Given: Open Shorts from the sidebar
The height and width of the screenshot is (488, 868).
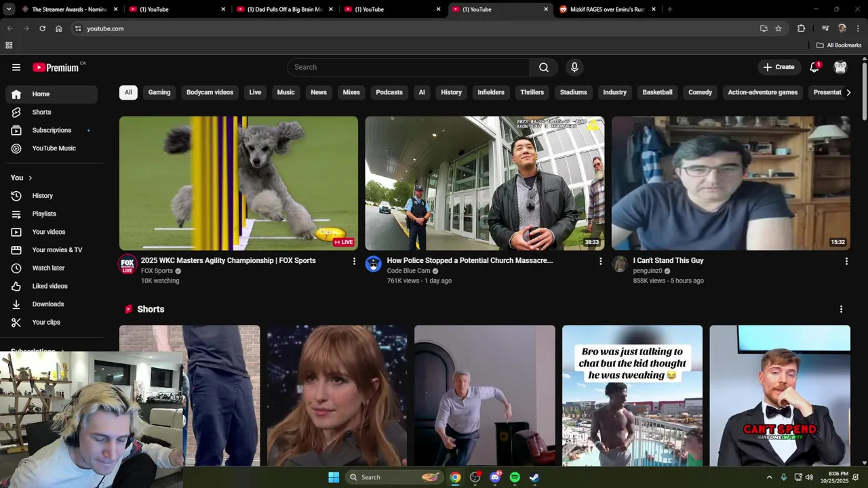Looking at the screenshot, I should 51,112.
